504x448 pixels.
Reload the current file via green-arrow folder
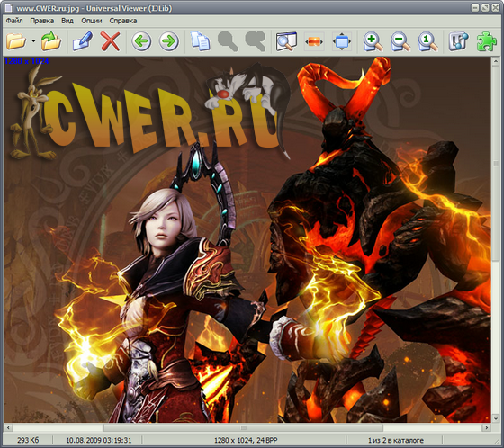(51, 41)
